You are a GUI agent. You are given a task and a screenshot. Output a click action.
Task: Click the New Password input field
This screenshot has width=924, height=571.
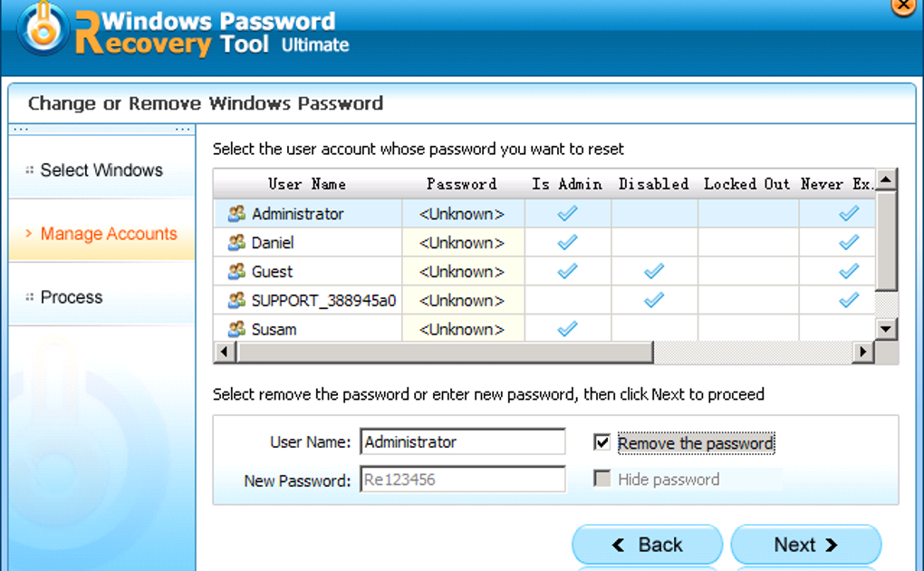point(463,479)
